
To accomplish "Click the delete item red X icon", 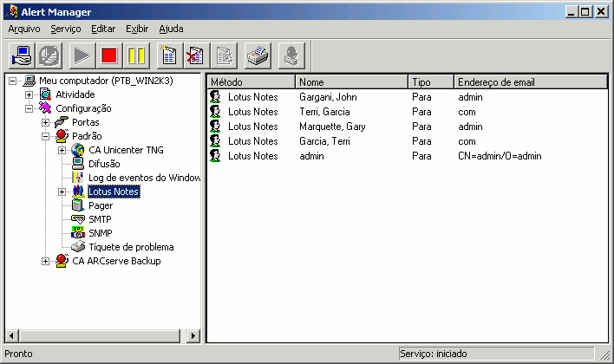I will pyautogui.click(x=197, y=55).
